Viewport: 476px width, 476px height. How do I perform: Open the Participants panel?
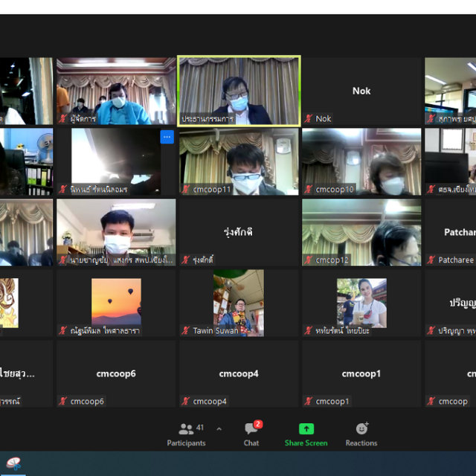tap(186, 434)
